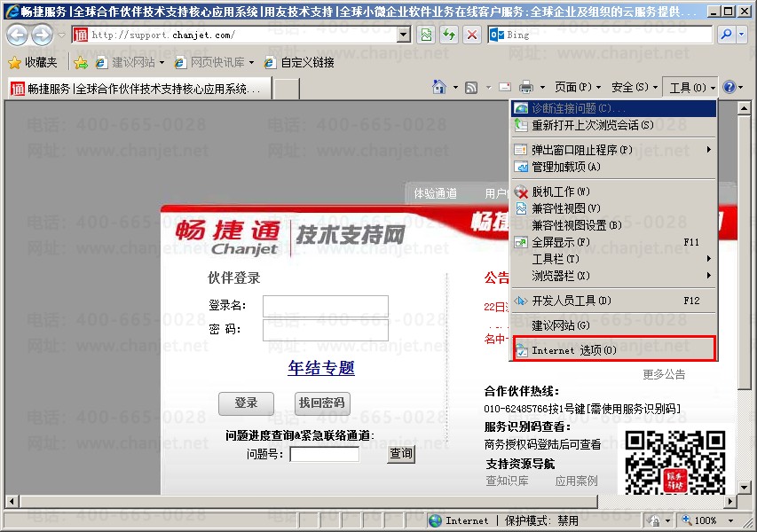757x532 pixels.
Task: Expand the address bar history dropdown
Action: (404, 35)
